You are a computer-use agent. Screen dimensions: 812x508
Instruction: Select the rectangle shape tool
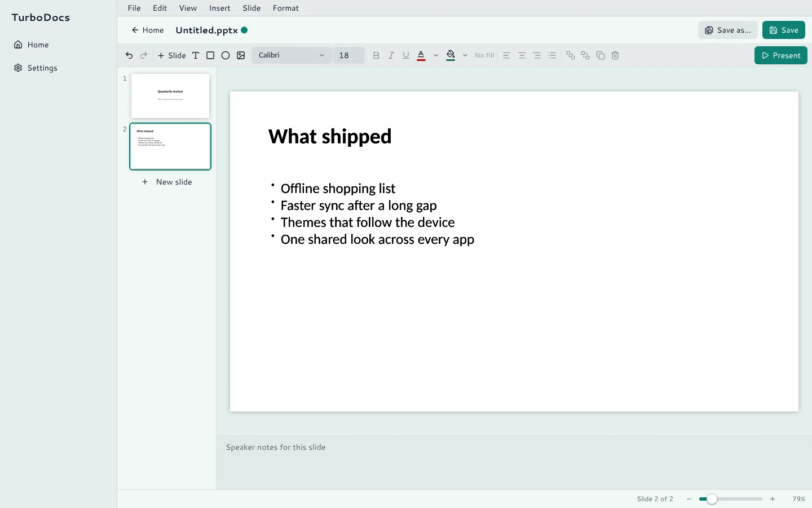tap(210, 55)
